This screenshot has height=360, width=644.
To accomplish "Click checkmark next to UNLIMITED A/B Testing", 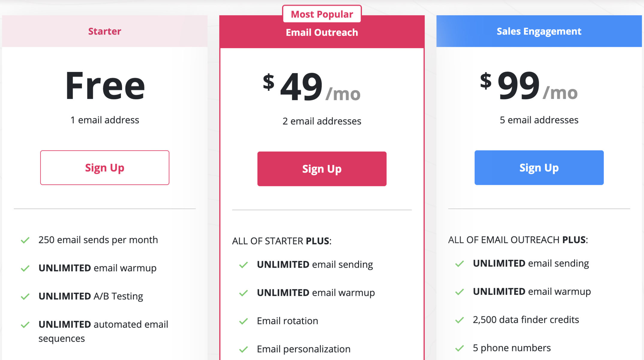I will click(x=25, y=296).
